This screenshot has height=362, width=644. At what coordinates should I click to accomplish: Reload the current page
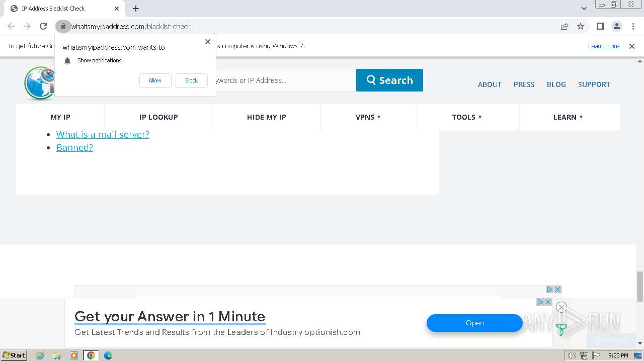pos(43,26)
